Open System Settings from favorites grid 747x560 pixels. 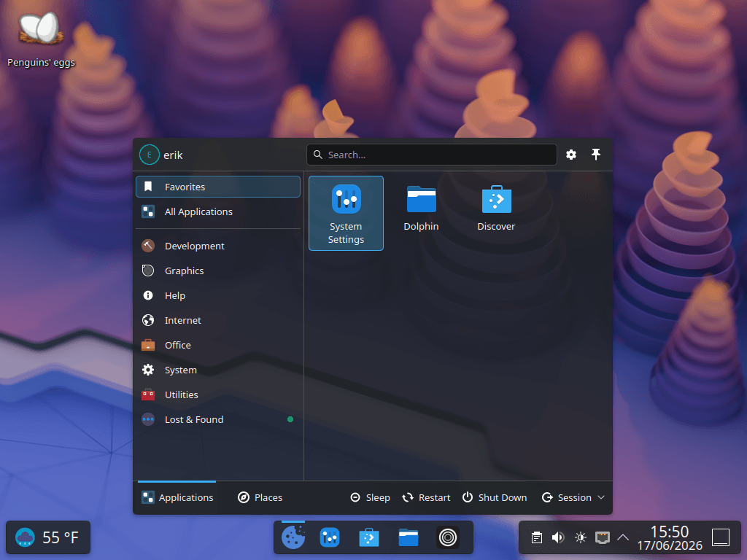tap(346, 213)
